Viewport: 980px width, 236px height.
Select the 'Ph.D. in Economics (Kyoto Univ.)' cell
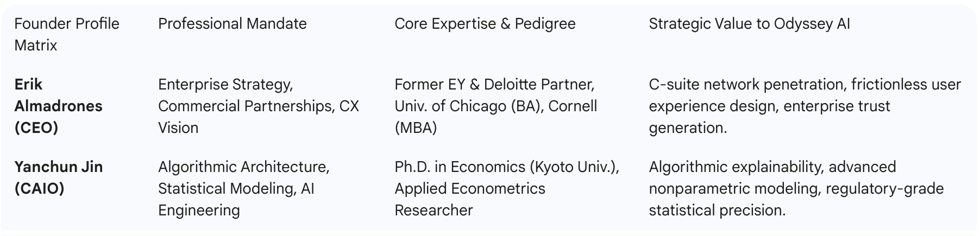(x=506, y=167)
